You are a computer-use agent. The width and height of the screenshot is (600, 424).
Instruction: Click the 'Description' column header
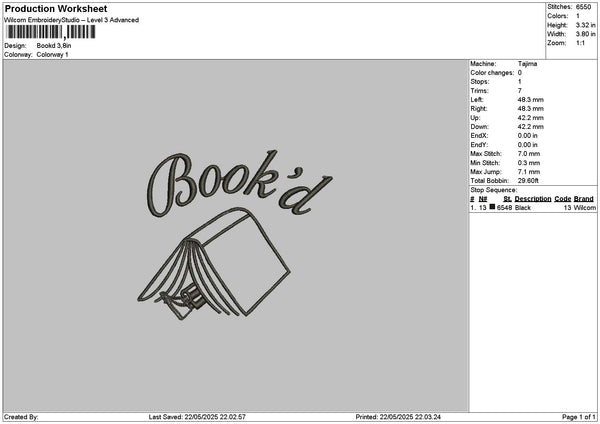tap(533, 199)
